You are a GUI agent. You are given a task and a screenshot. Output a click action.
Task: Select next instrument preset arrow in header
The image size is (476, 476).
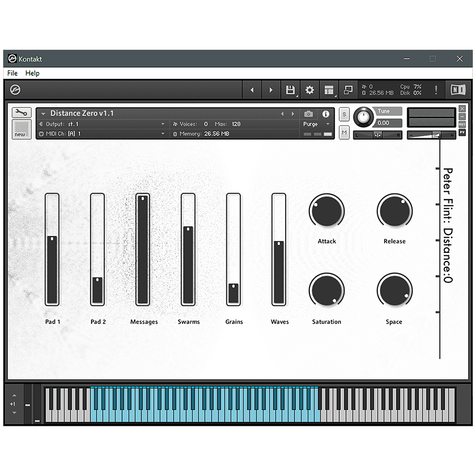(292, 114)
